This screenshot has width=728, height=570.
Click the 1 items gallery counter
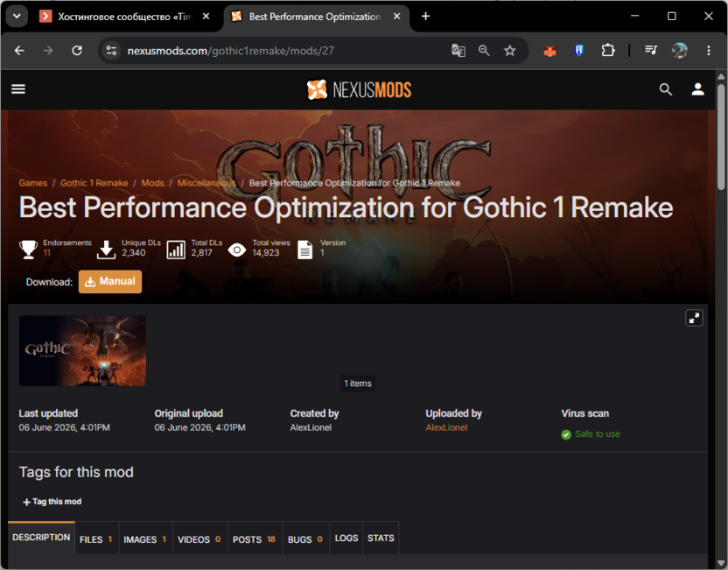point(358,384)
